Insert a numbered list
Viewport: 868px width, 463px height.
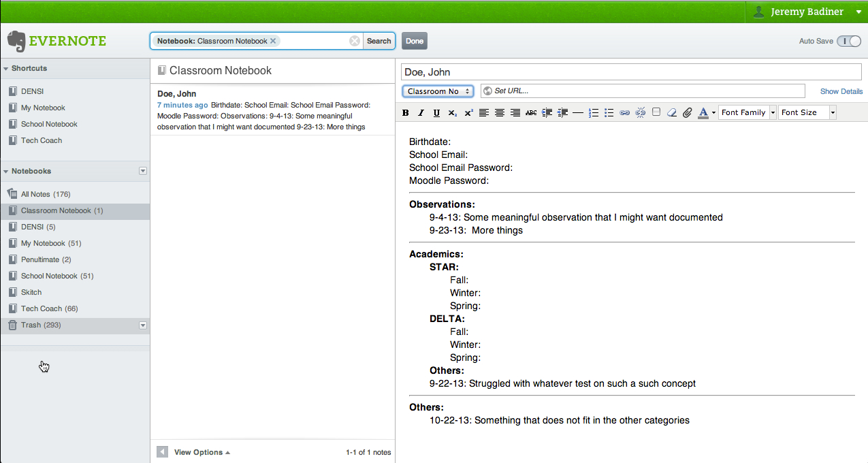pos(593,113)
